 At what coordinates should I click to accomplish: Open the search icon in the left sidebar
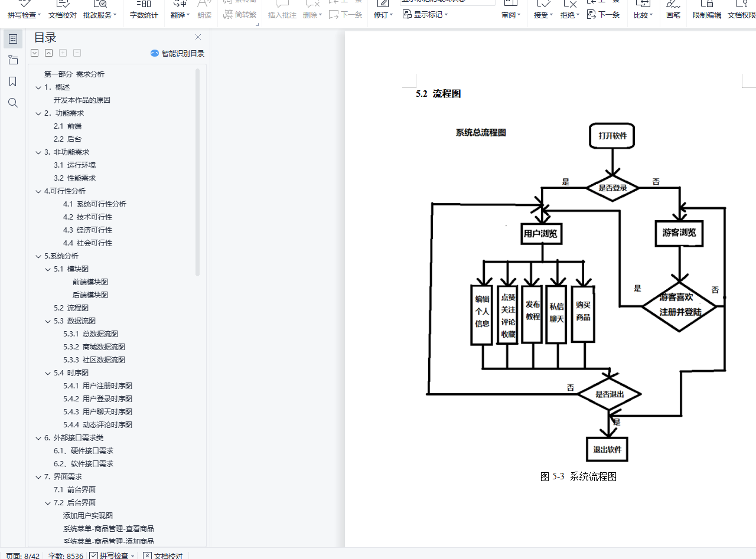coord(13,103)
